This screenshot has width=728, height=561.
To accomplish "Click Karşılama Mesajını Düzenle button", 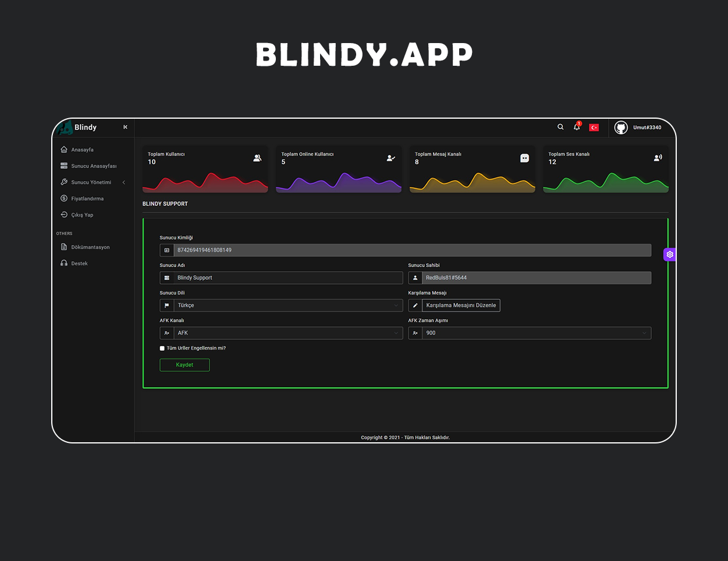I will pyautogui.click(x=461, y=306).
